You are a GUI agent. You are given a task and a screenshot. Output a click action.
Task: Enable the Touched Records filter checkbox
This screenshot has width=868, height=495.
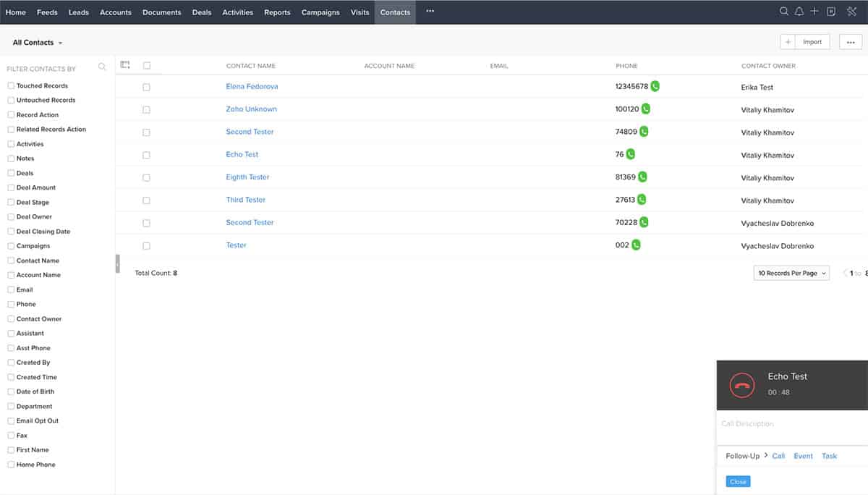point(11,85)
